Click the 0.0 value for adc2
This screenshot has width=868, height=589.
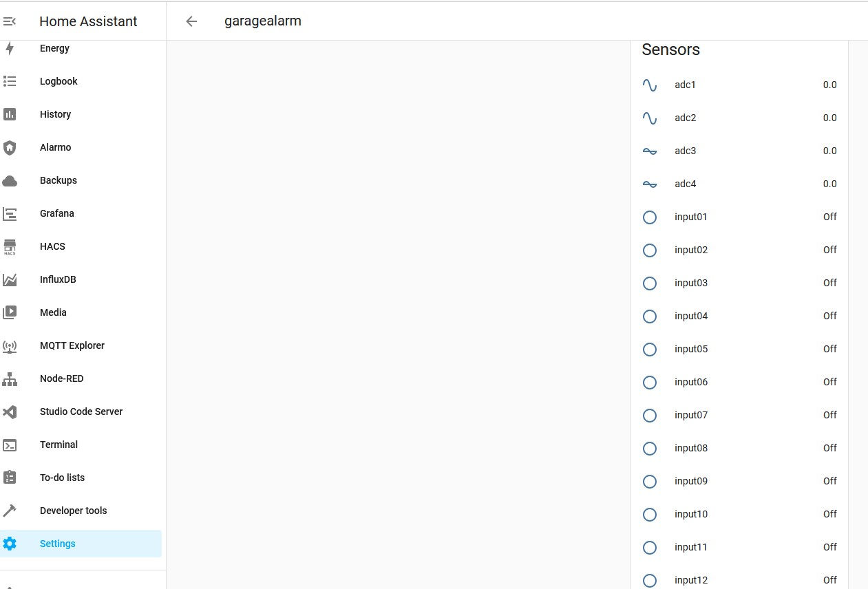click(x=829, y=118)
